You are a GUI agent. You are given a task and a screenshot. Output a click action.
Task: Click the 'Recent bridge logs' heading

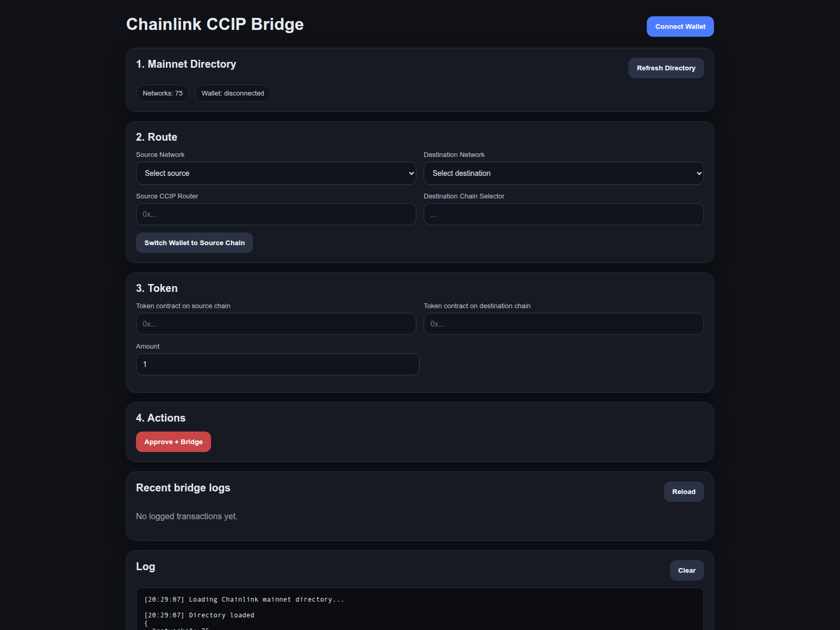click(183, 488)
